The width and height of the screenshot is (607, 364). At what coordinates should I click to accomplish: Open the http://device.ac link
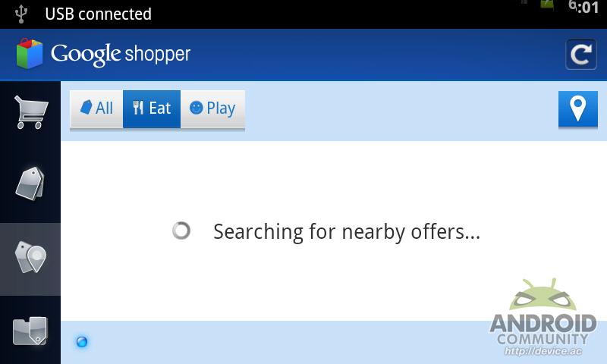[x=542, y=350]
